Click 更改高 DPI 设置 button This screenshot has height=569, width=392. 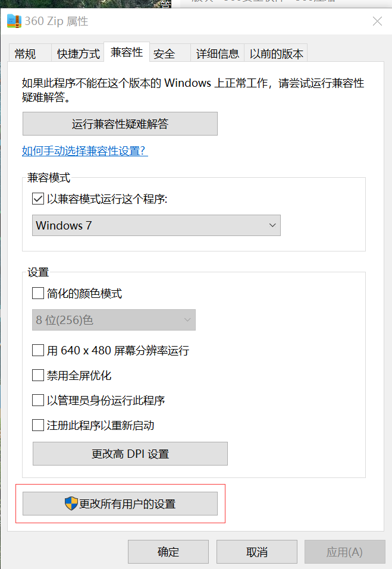(130, 454)
